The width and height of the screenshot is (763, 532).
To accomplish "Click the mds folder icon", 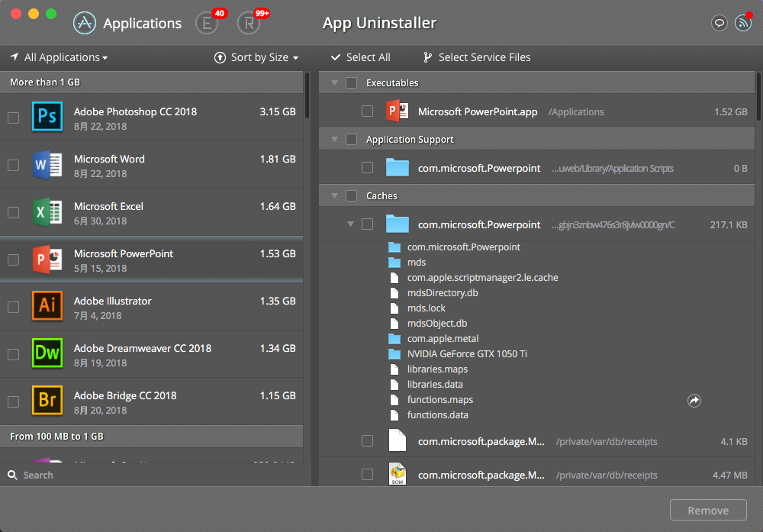I will [394, 263].
